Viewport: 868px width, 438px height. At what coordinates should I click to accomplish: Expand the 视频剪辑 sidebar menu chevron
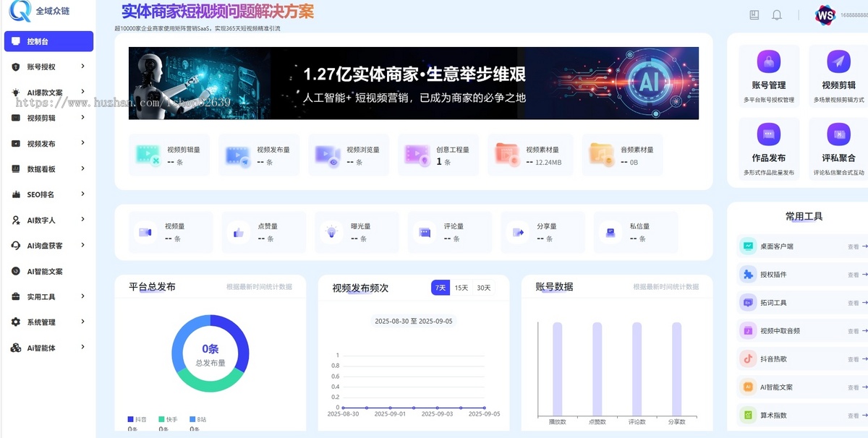[x=83, y=118]
